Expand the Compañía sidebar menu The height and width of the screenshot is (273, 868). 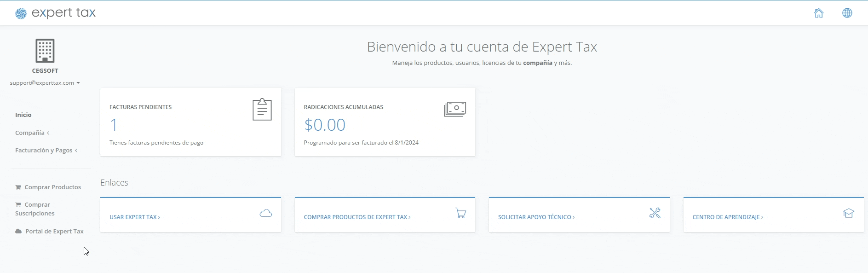32,133
